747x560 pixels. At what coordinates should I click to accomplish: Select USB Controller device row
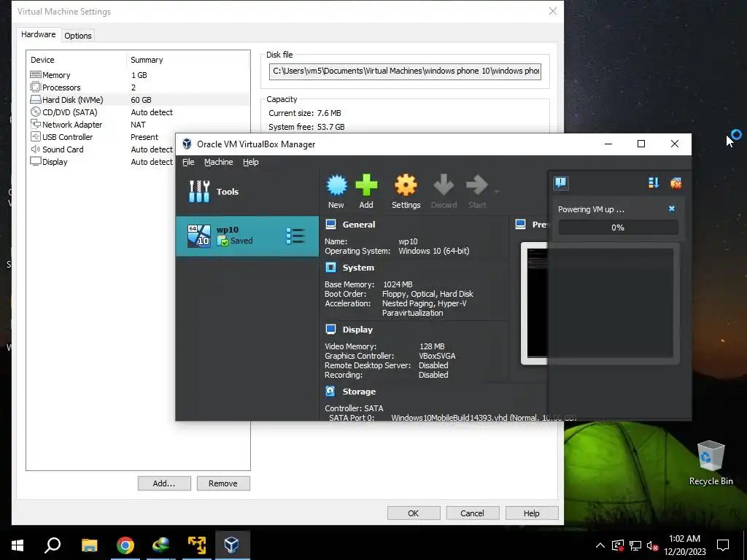tap(101, 136)
